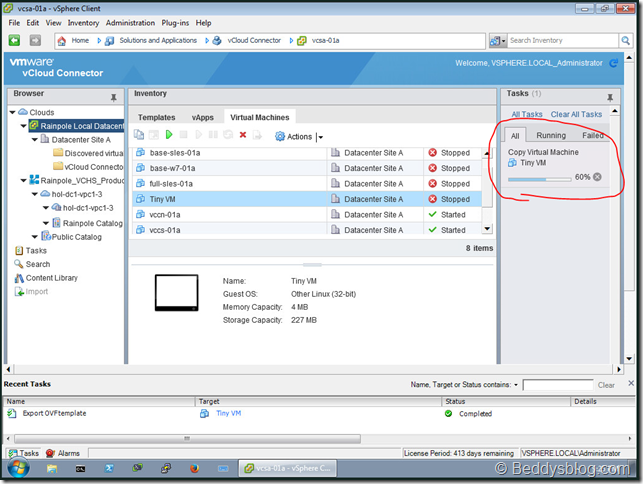
Task: Show Running tasks tab
Action: click(x=551, y=135)
